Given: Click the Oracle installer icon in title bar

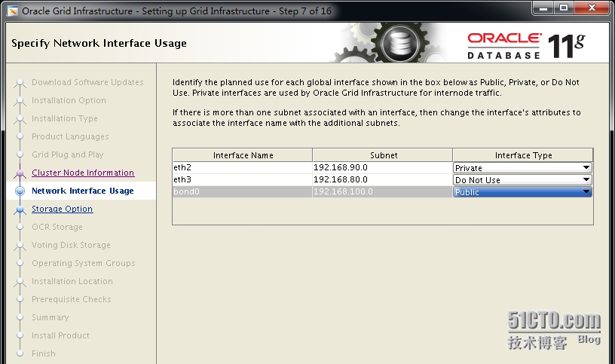Looking at the screenshot, I should [13, 11].
